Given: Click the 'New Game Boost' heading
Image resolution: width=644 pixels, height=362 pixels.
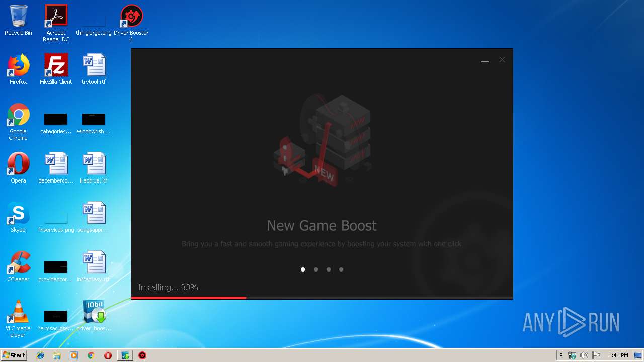Looking at the screenshot, I should pyautogui.click(x=321, y=226).
